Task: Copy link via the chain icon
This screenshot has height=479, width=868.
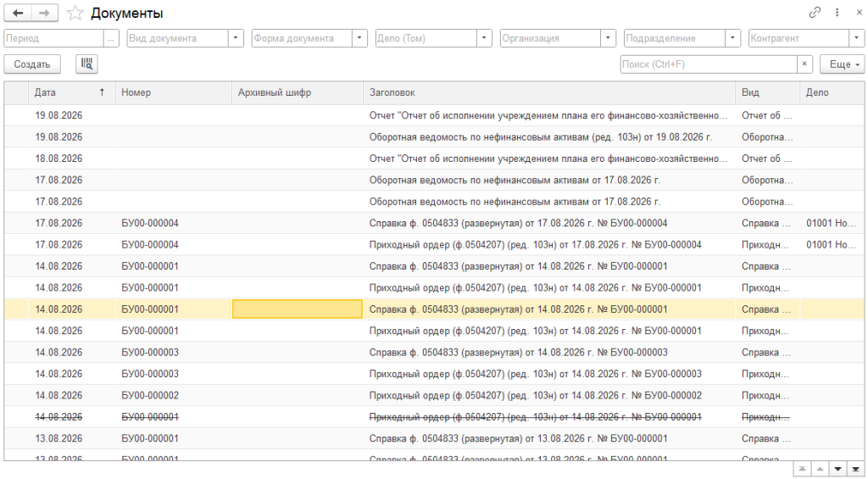Action: click(815, 12)
